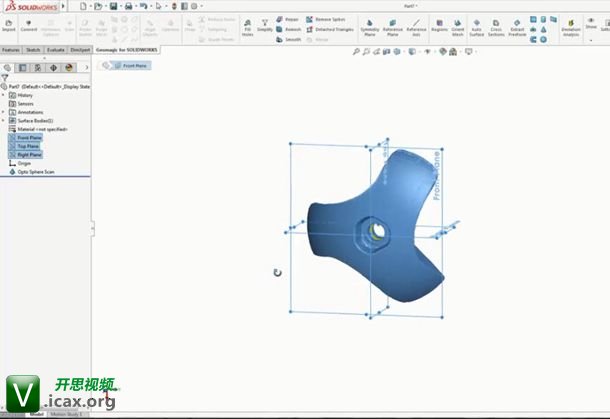Click the Undo arrow icon
This screenshot has height=419, width=610.
[x=143, y=6]
